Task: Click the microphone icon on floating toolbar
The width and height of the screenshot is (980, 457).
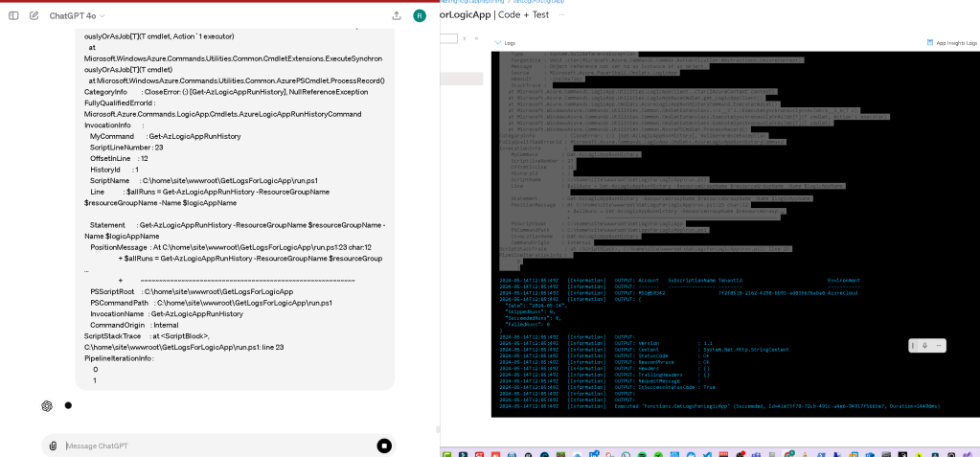Action: point(925,345)
